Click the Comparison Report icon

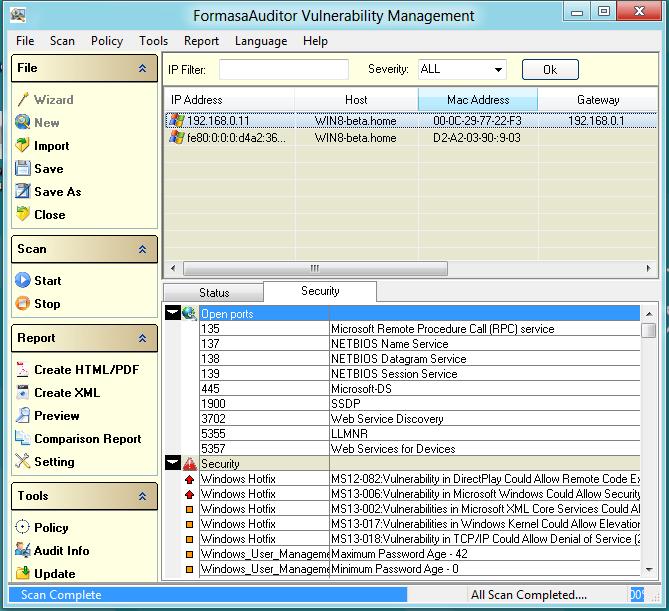coord(23,438)
